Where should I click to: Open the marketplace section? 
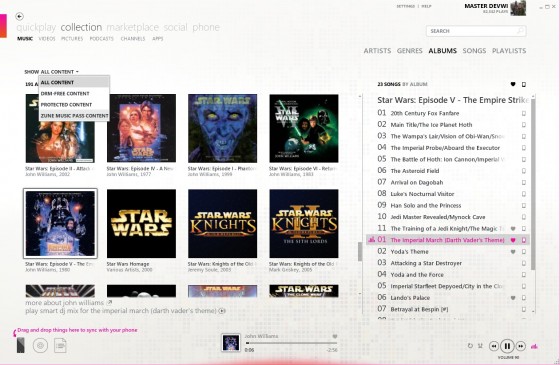tap(132, 27)
